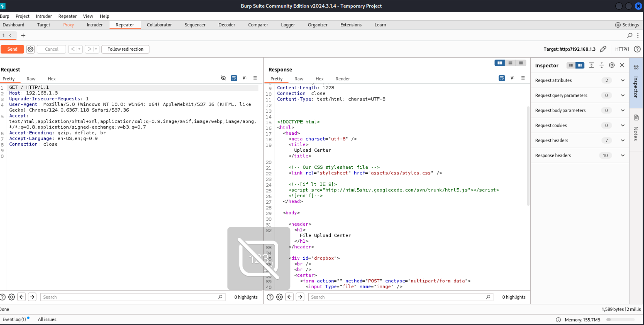Open the Intruder menu
The height and width of the screenshot is (325, 644).
44,16
